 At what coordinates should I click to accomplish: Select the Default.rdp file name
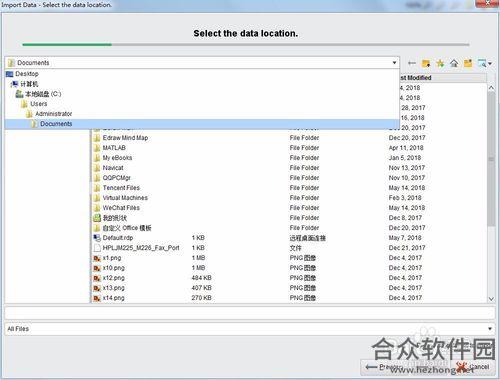pos(118,238)
